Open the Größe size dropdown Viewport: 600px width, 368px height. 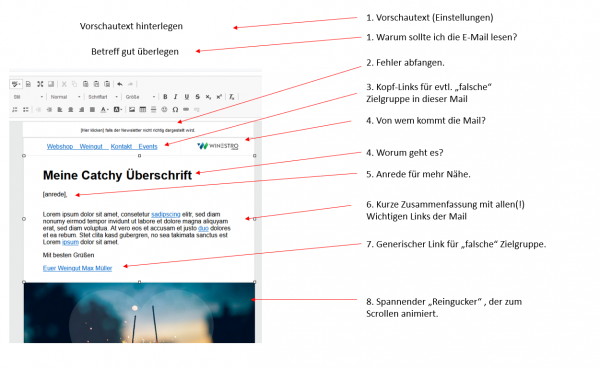(140, 97)
